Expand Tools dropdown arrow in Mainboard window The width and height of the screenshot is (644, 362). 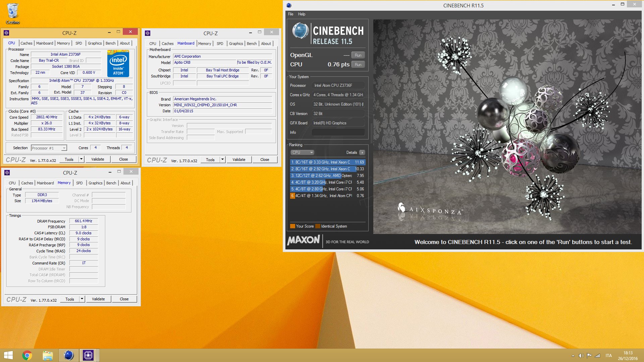point(222,160)
